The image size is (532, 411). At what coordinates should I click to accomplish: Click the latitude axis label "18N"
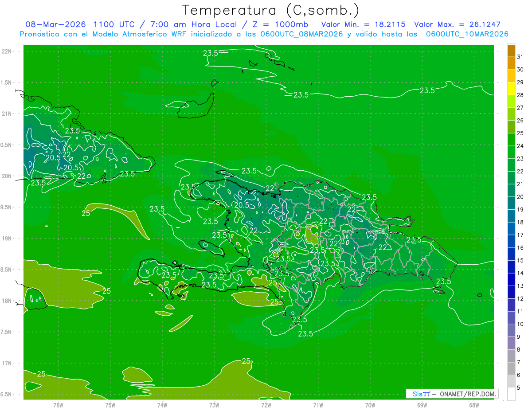pos(7,301)
